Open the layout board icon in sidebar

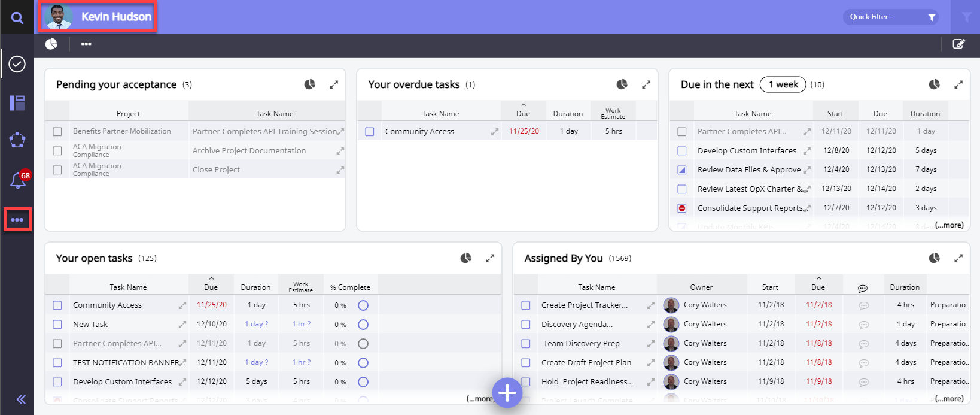(x=17, y=103)
